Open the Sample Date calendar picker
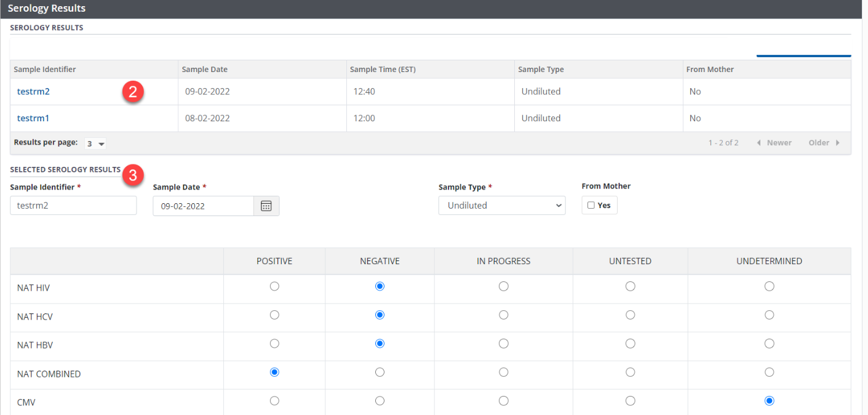The image size is (868, 415). click(x=266, y=206)
